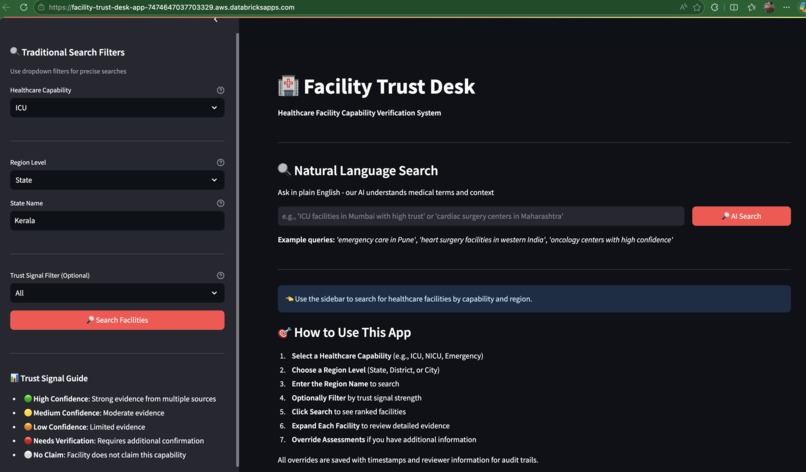The image size is (806, 472).
Task: Click the orange Low Confidence circle
Action: [x=28, y=426]
